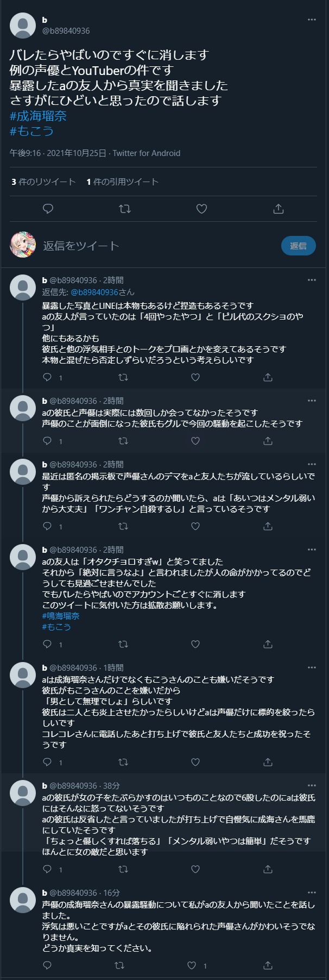Click the profile avatar of the main tweet
The width and height of the screenshot is (329, 980).
click(23, 25)
